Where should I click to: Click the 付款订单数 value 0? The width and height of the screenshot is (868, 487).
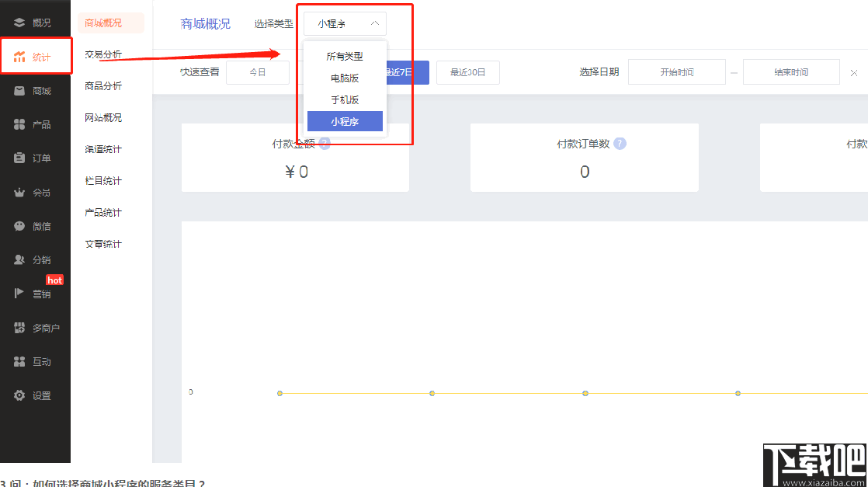coord(585,172)
